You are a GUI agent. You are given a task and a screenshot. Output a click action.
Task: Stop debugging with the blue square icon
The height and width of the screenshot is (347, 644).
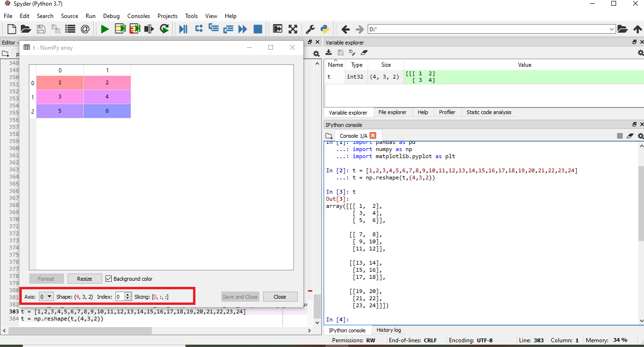tap(258, 29)
